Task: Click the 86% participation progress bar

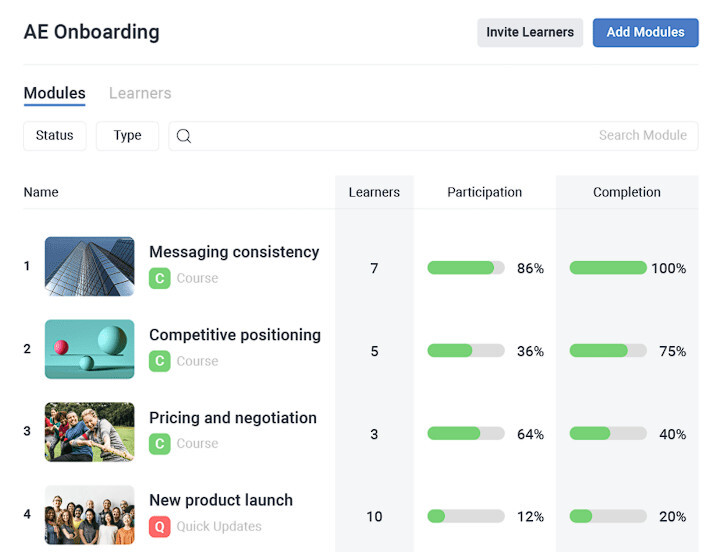Action: click(465, 268)
